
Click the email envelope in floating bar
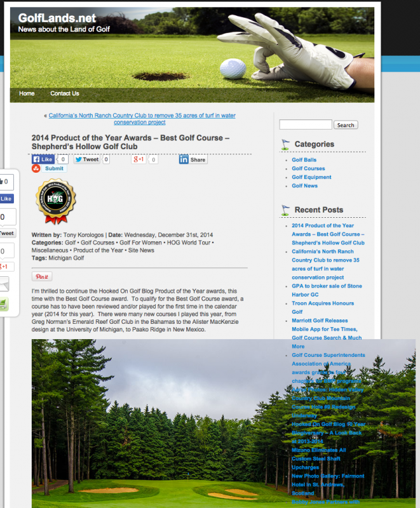coord(4,284)
